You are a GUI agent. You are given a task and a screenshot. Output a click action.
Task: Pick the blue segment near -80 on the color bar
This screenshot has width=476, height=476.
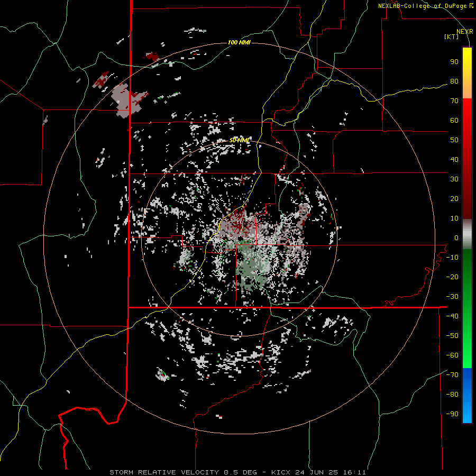[467, 395]
